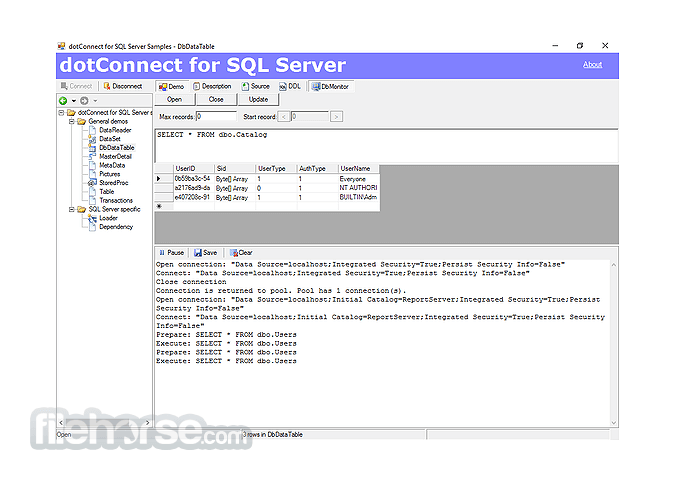Screen dimensions: 676x480
Task: Toggle the DbMonitor button
Action: point(331,86)
